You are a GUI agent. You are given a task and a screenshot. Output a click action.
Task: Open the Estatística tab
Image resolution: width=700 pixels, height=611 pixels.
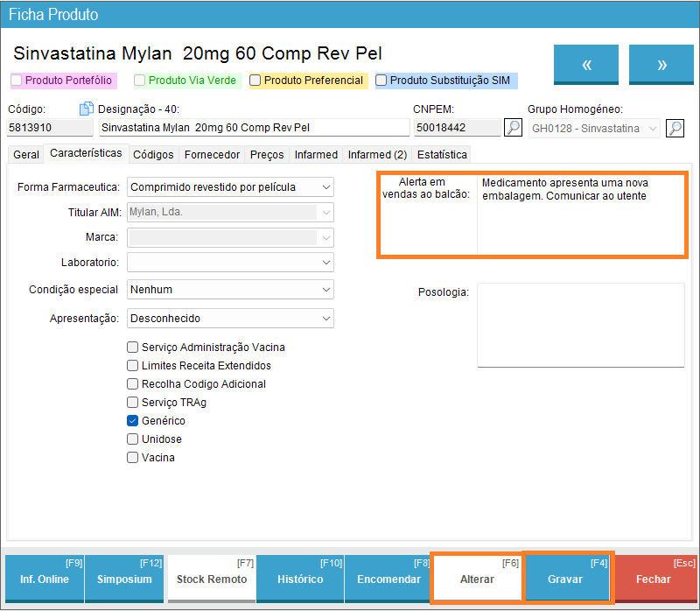coord(442,155)
